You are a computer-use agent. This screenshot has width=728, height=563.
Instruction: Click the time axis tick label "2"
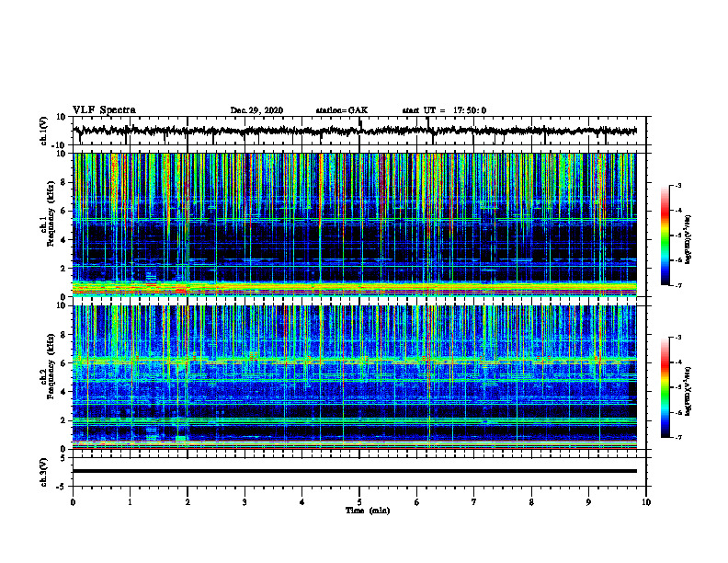click(x=188, y=502)
